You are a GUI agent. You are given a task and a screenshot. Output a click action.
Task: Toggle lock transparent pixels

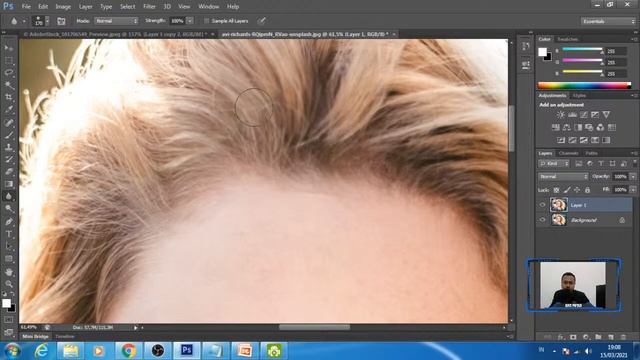556,190
